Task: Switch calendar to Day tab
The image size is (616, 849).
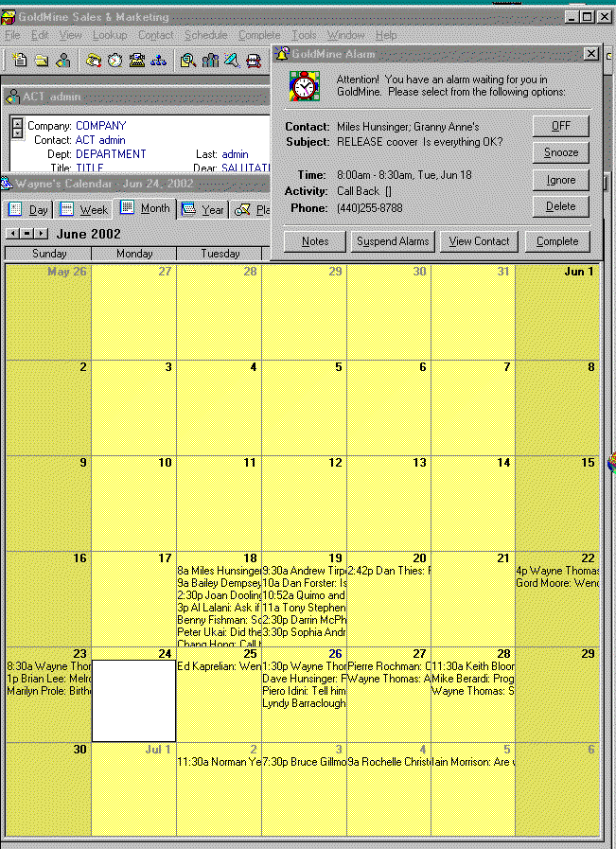Action: (x=28, y=209)
